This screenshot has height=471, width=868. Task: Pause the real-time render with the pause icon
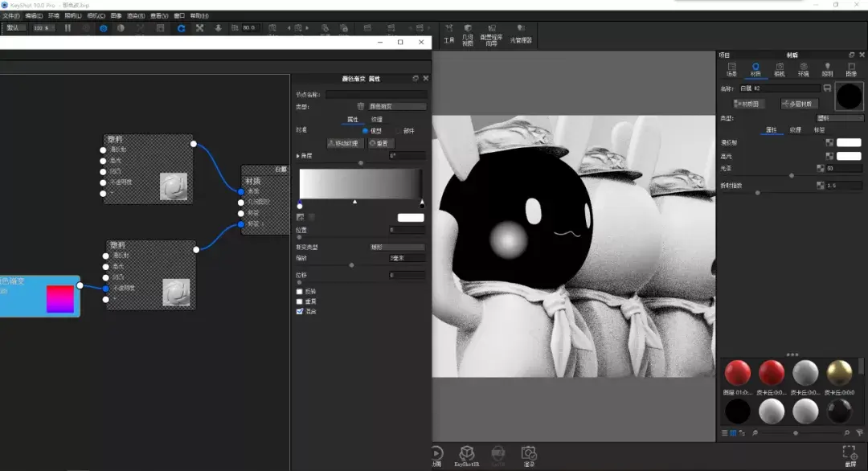68,27
